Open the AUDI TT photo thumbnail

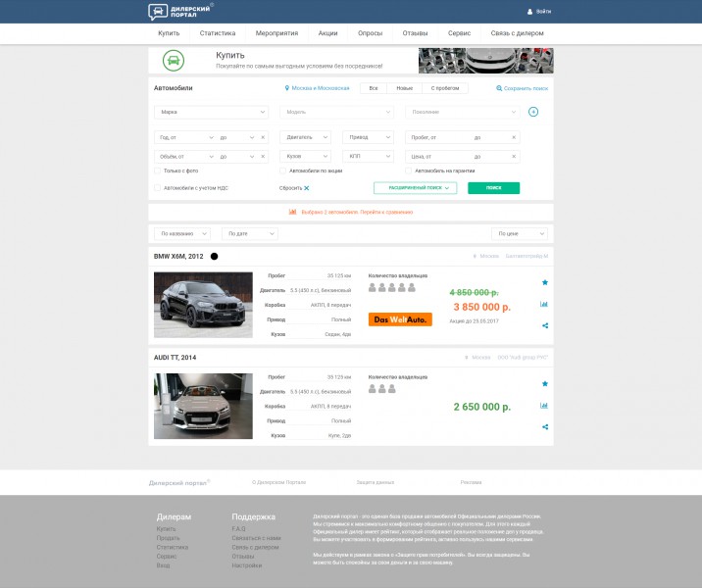[x=203, y=407]
